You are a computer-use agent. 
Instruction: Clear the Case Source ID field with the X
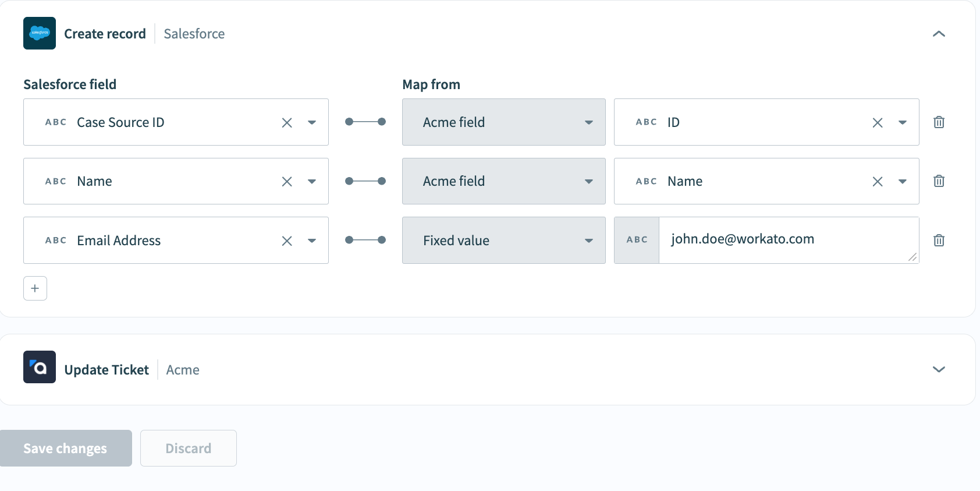click(x=286, y=122)
